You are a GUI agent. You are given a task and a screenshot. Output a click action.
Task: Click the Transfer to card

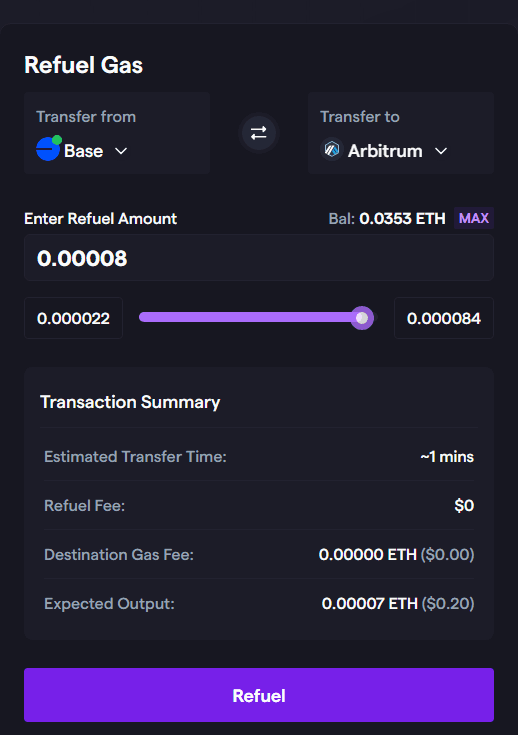click(x=401, y=133)
